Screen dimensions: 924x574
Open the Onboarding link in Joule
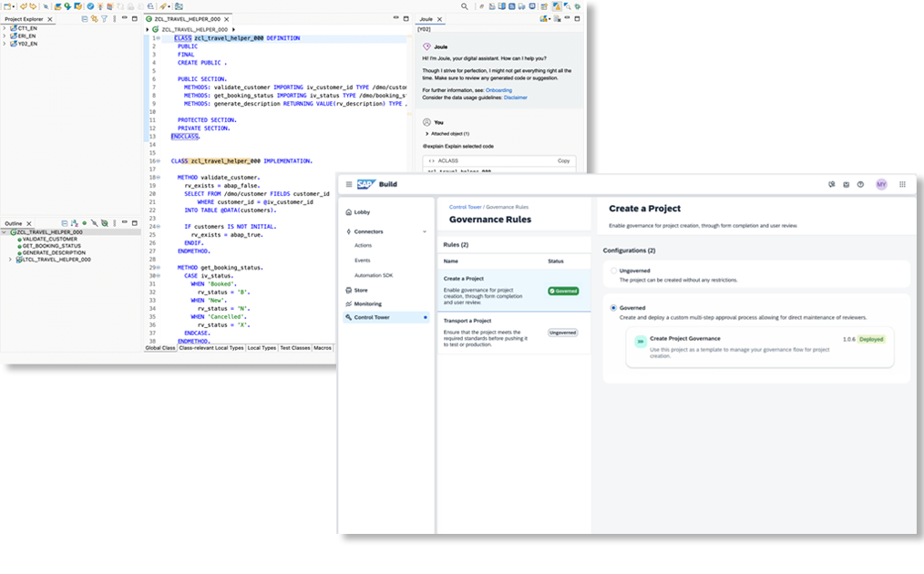(498, 90)
